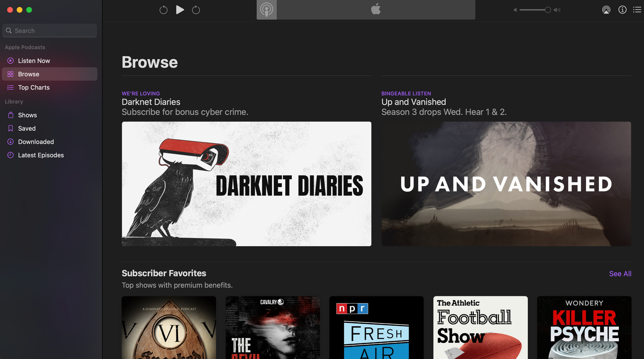Click See All for Subscriber Favorites
This screenshot has width=644, height=359.
[620, 274]
